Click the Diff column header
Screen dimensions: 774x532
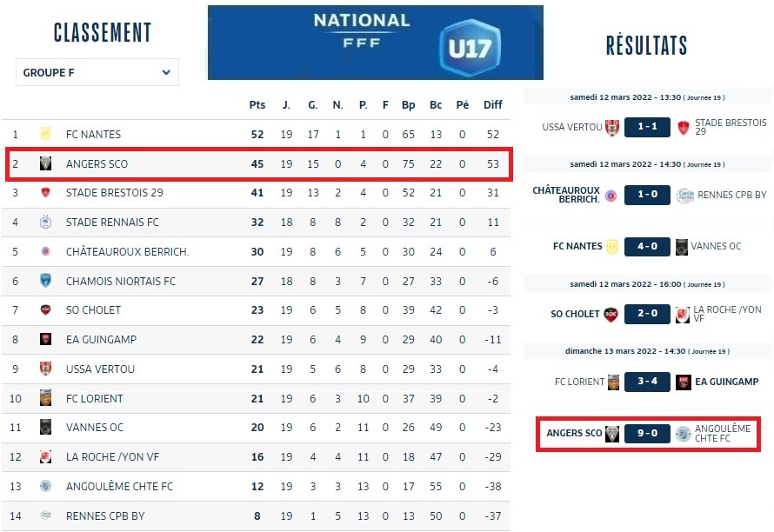493,105
